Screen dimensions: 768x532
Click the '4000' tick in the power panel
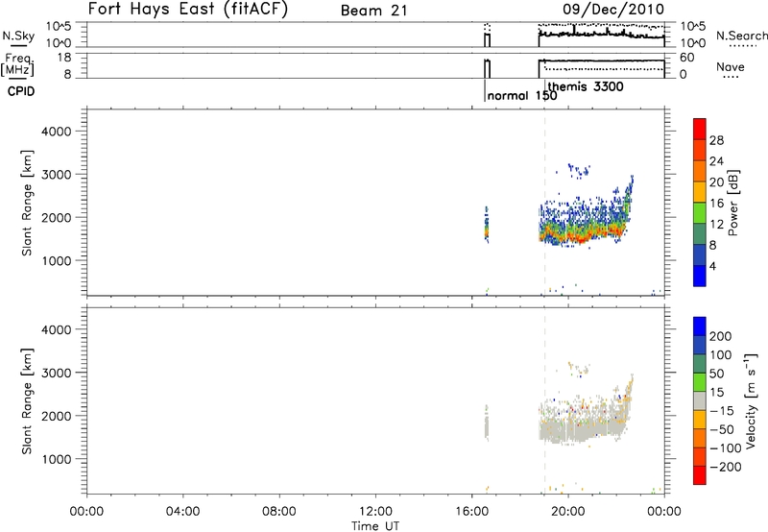click(57, 132)
